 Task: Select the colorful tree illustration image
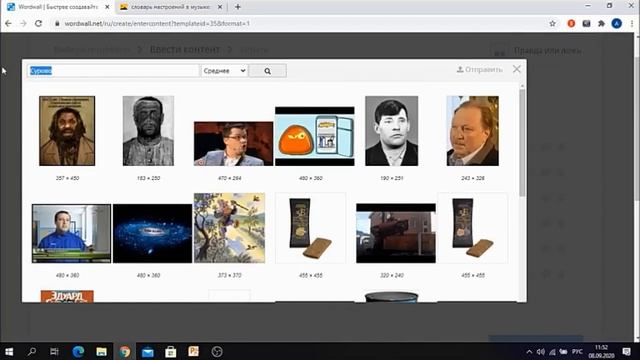pyautogui.click(x=229, y=228)
